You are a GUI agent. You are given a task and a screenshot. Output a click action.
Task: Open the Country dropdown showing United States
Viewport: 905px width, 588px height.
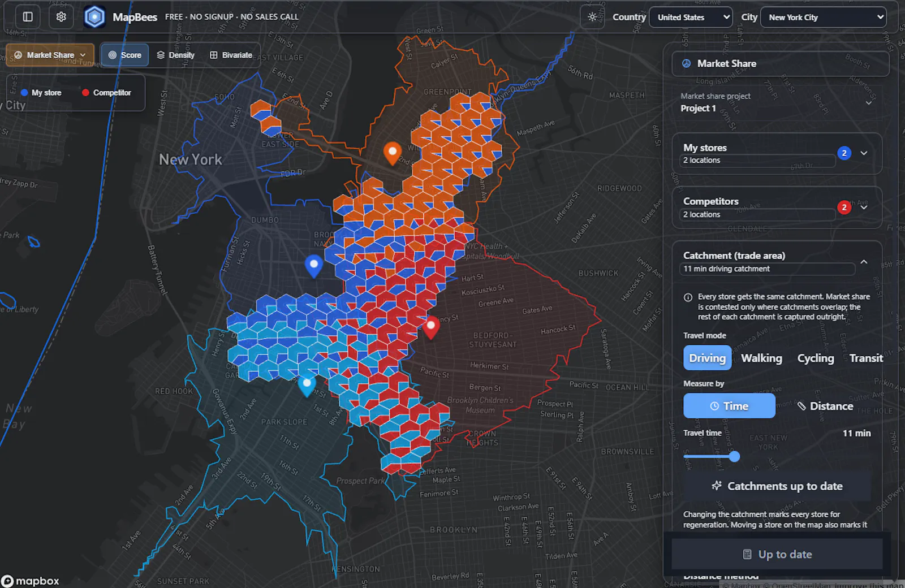[x=691, y=17]
